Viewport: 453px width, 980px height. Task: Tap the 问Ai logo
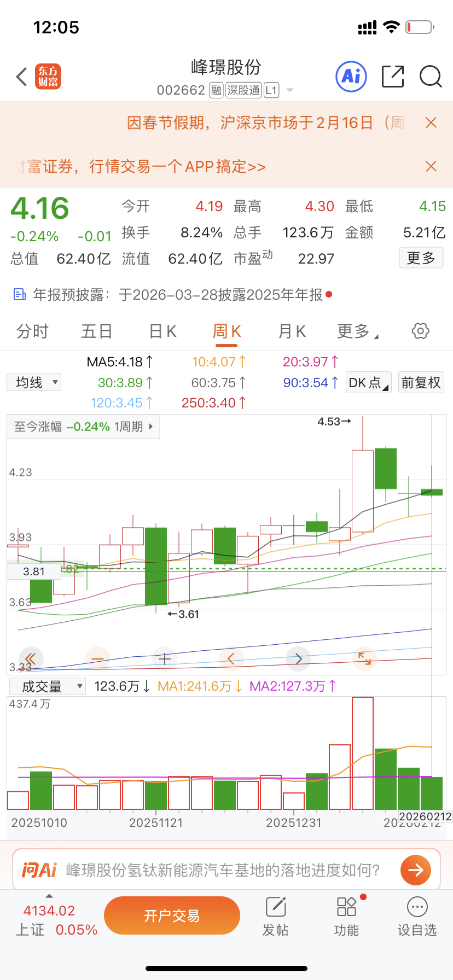coord(39,870)
